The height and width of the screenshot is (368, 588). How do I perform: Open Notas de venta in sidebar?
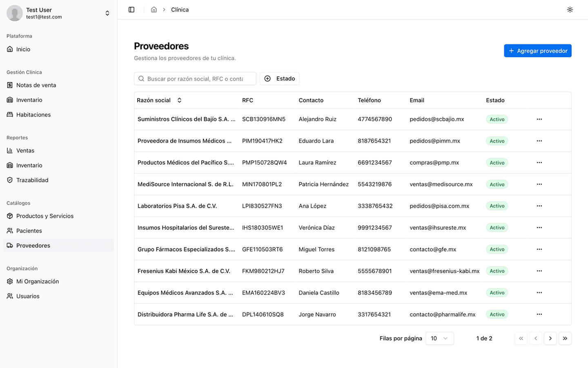pyautogui.click(x=36, y=85)
